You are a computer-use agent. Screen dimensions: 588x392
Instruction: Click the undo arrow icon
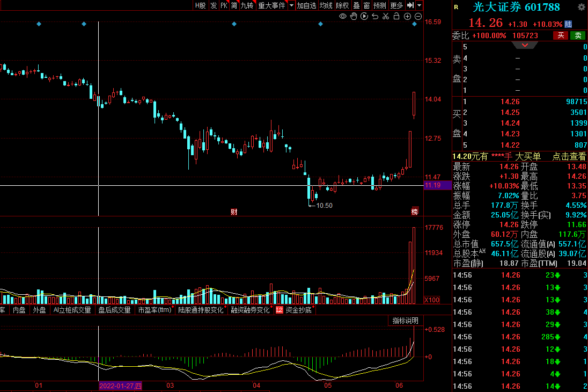(375, 17)
